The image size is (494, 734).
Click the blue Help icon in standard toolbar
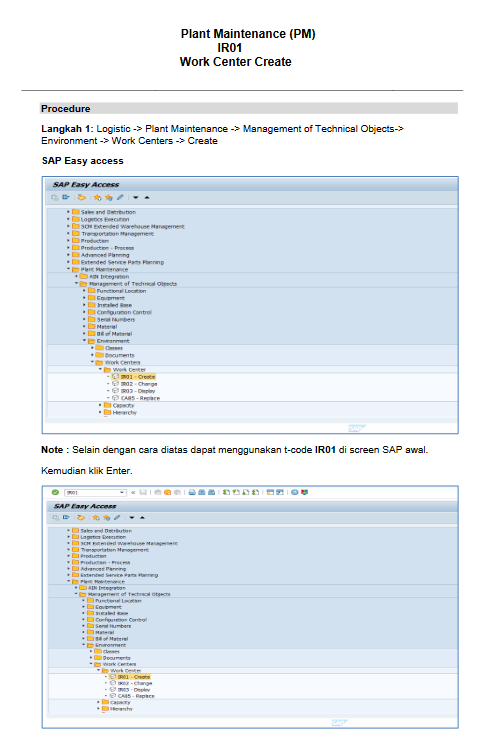(x=295, y=492)
